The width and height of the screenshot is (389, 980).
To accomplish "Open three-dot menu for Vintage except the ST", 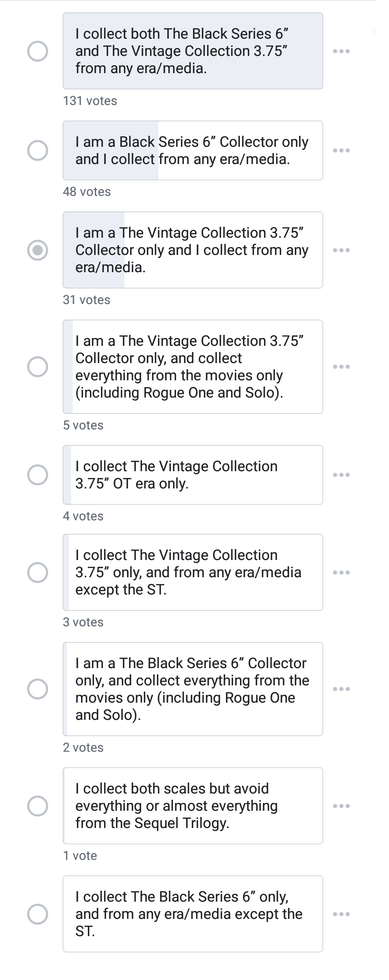I will click(x=341, y=573).
